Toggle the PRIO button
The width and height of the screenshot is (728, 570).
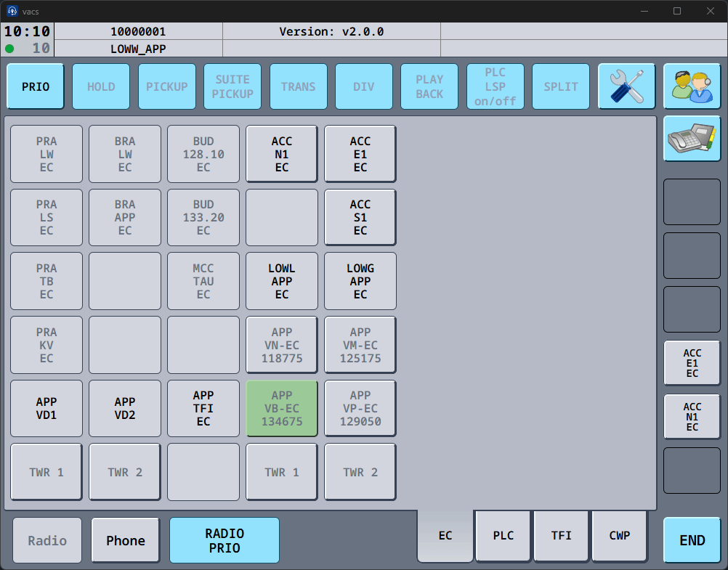tap(36, 86)
